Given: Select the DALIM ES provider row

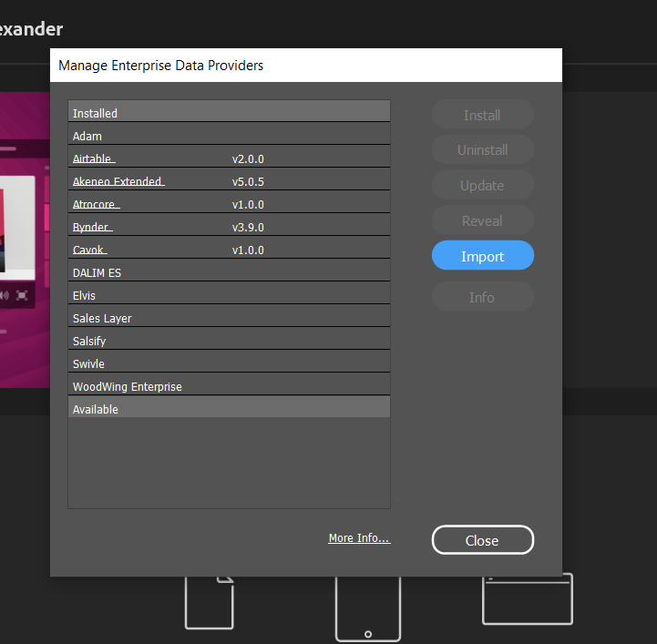Looking at the screenshot, I should click(229, 271).
